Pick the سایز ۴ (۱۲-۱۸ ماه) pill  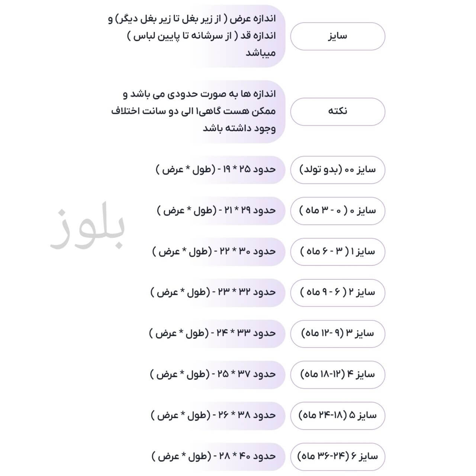(337, 374)
